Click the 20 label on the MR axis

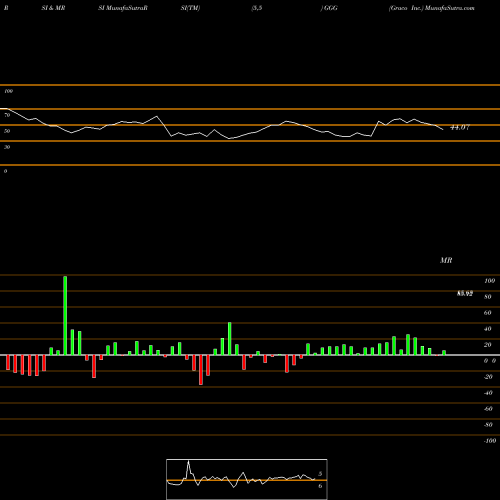pos(487,345)
